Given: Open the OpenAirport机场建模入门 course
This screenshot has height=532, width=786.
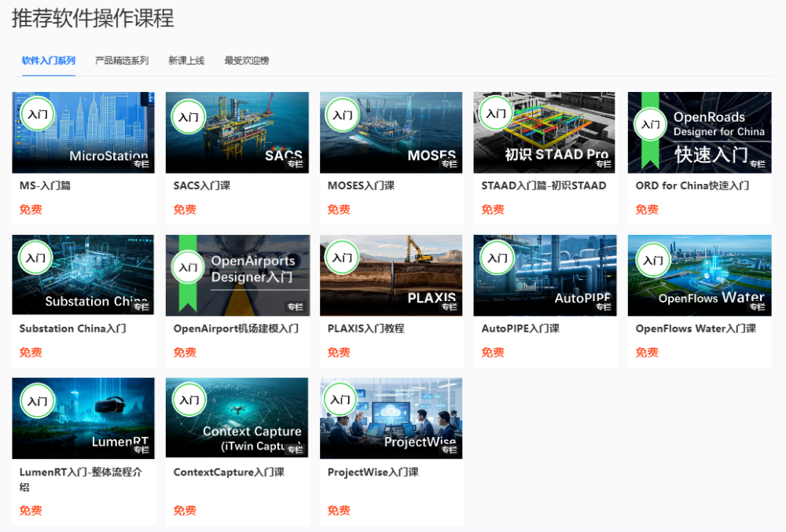Looking at the screenshot, I should click(237, 275).
